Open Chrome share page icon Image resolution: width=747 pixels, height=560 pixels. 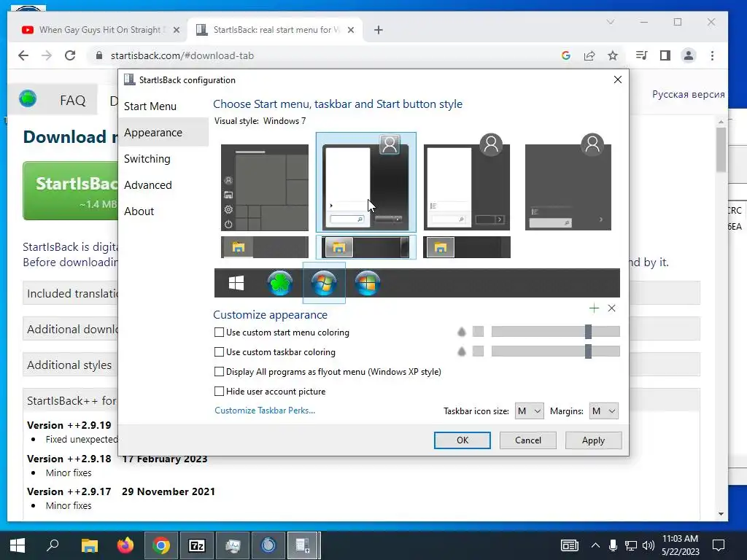pyautogui.click(x=589, y=55)
